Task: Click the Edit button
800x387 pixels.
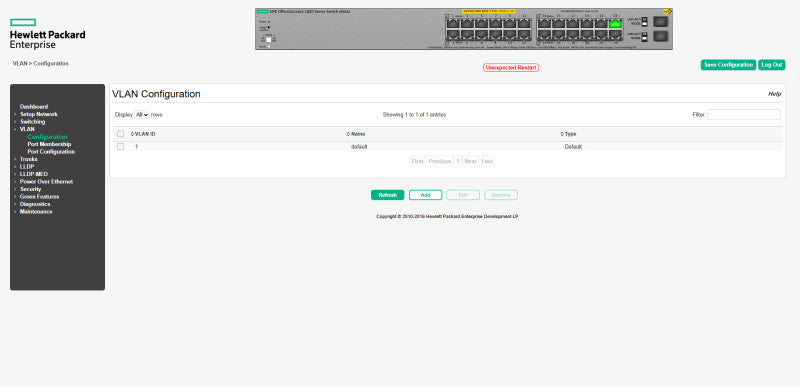Action: pos(463,195)
